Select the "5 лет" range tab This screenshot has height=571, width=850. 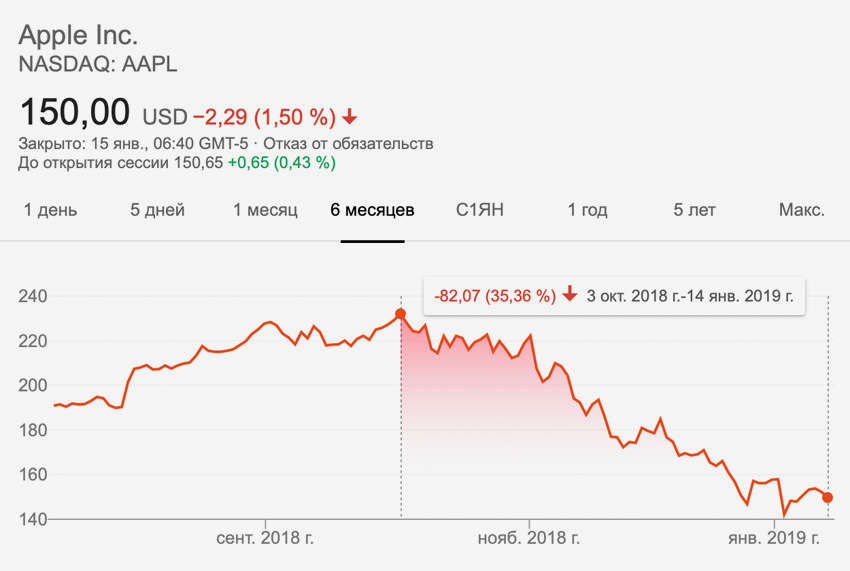(694, 210)
